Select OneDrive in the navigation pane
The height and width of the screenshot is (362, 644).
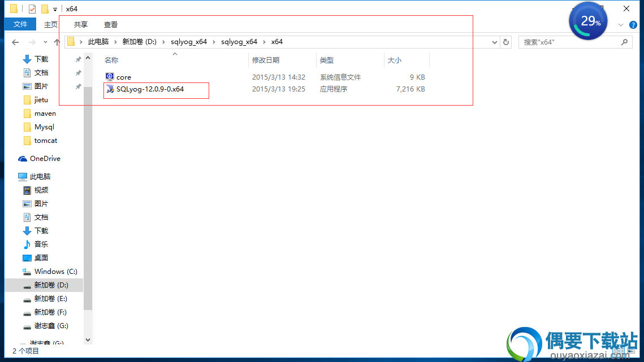(x=45, y=159)
